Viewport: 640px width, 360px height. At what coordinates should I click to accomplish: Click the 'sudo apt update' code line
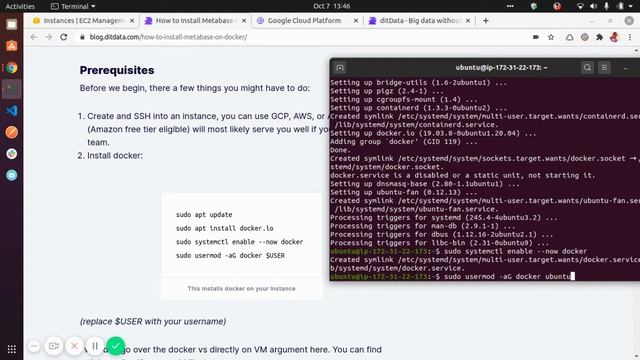[204, 215]
